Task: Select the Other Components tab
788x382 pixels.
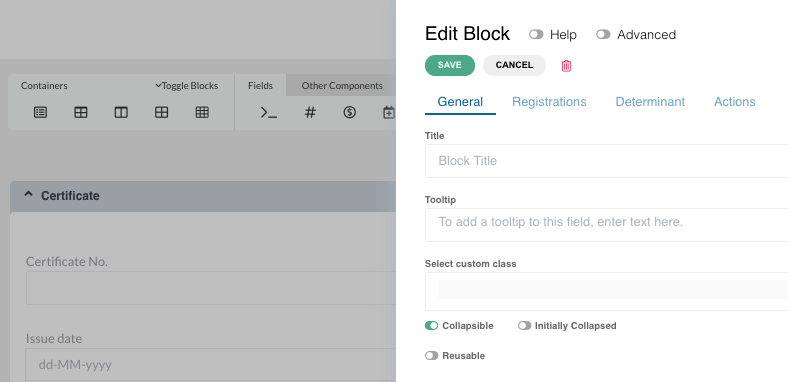Action: [x=342, y=85]
